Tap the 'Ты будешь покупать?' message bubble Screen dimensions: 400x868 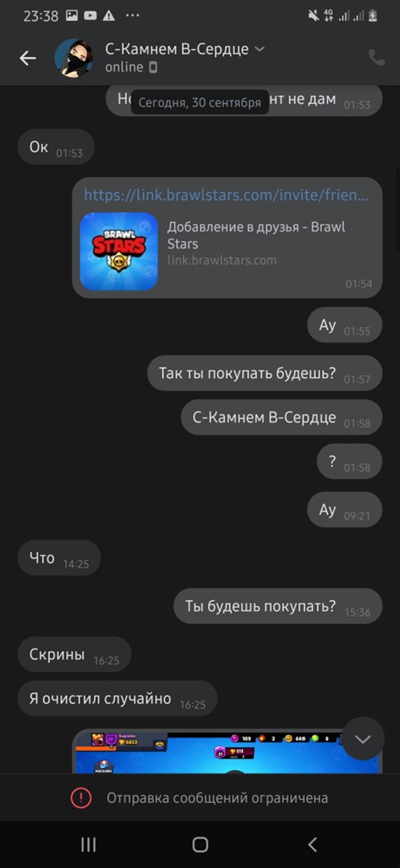click(278, 606)
